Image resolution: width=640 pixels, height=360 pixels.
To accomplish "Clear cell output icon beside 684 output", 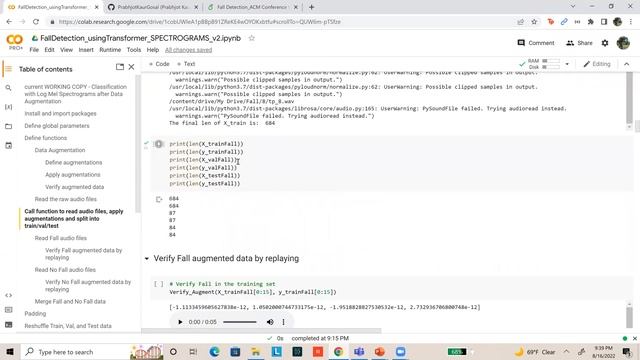I will (159, 199).
